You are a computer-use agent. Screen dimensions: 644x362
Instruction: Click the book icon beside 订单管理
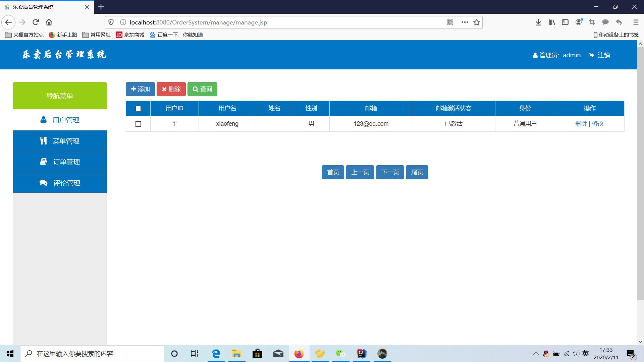(x=43, y=162)
